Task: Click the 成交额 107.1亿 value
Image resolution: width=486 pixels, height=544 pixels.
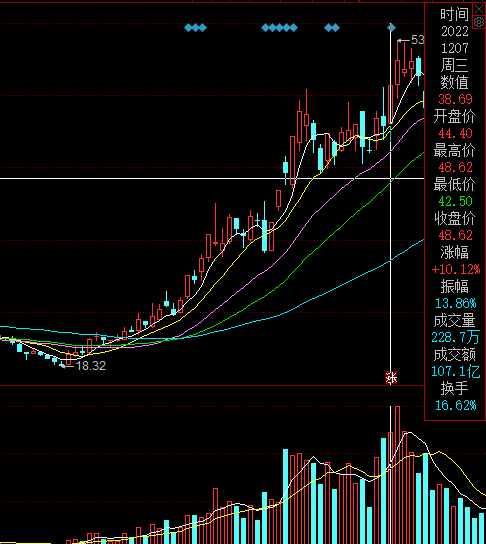Action: point(456,372)
